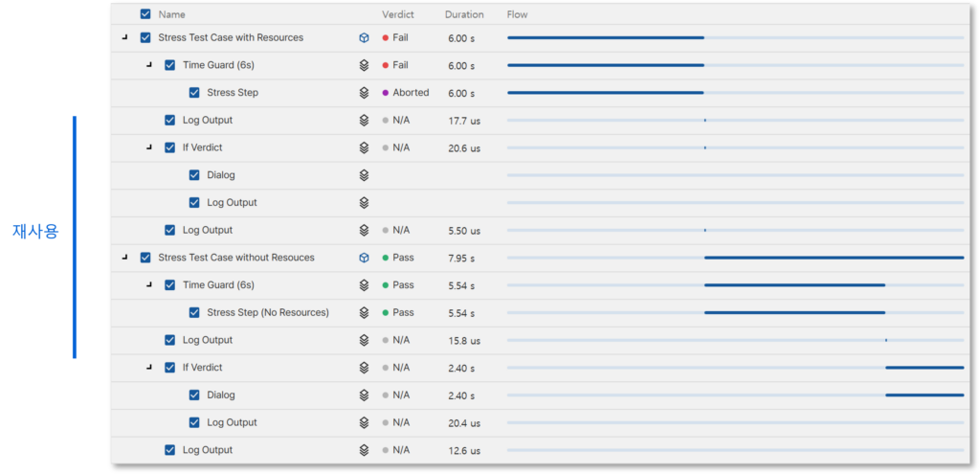
Task: Collapse Stress Test Case without Resouces node
Action: click(x=124, y=258)
